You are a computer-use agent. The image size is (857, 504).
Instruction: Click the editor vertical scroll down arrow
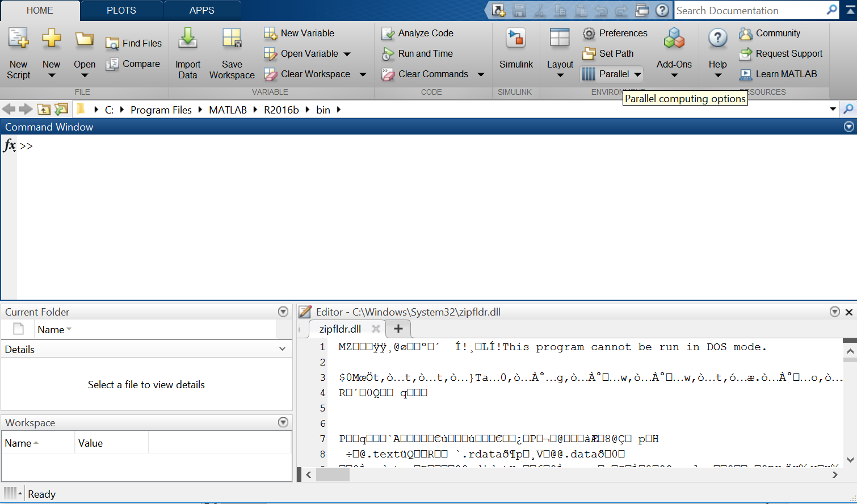(850, 460)
